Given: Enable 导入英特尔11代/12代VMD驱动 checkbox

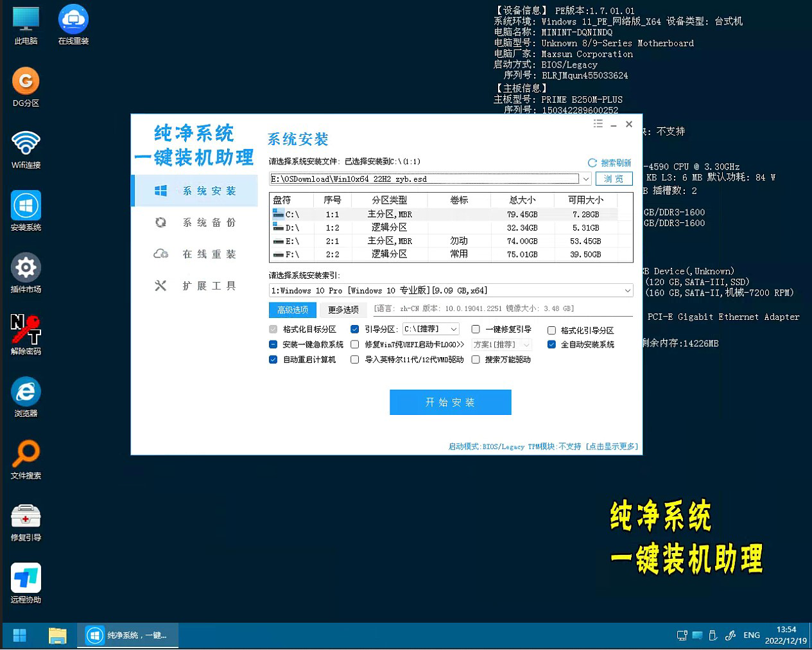Looking at the screenshot, I should [354, 360].
